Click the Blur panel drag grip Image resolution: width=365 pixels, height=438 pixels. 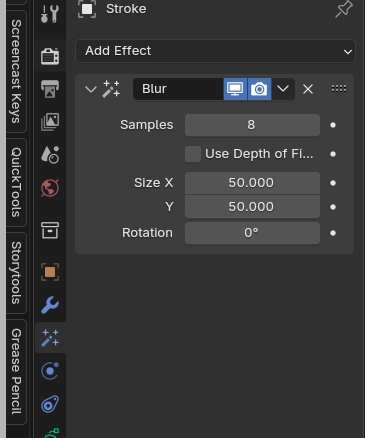(x=339, y=89)
